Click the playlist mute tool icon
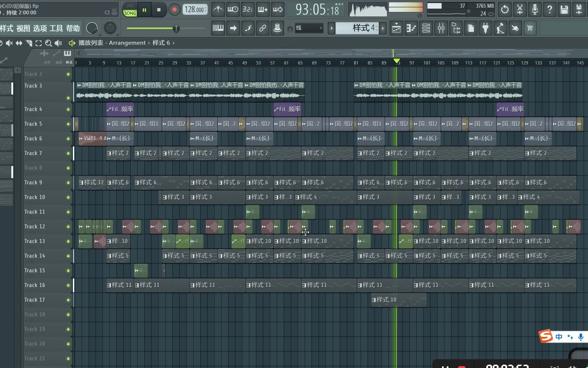 9,43
